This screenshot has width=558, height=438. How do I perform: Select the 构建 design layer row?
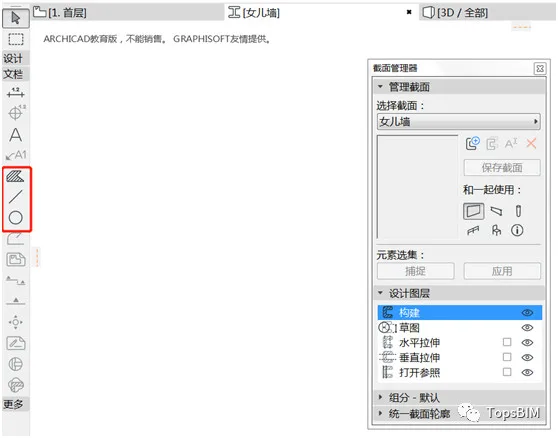pyautogui.click(x=460, y=313)
